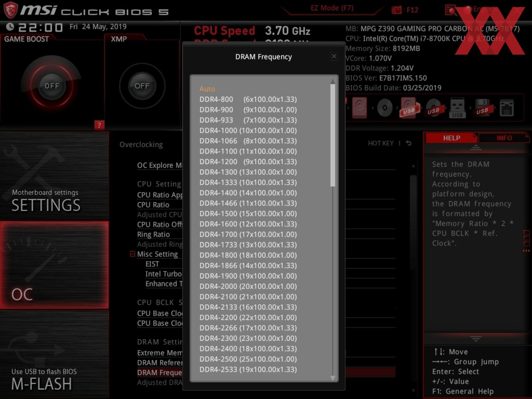Click the Overclocking page scroll-down arrow

click(413, 390)
